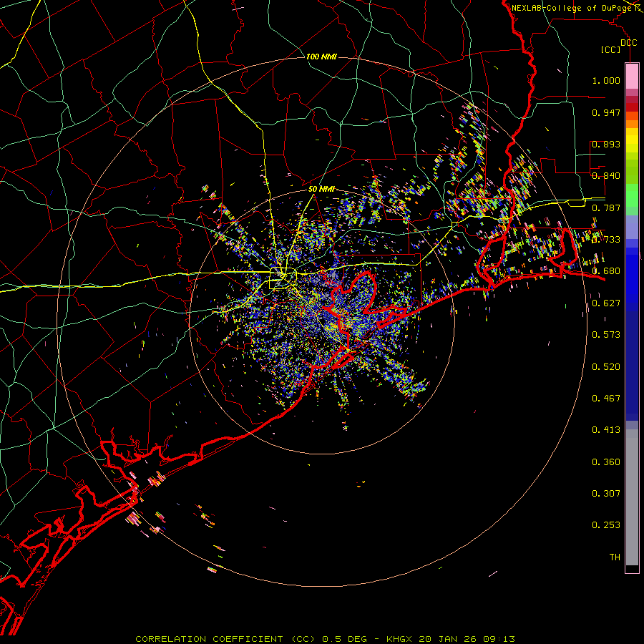Click the 50 NMI range ring label
Viewport: 644px width, 644px height.
click(321, 189)
